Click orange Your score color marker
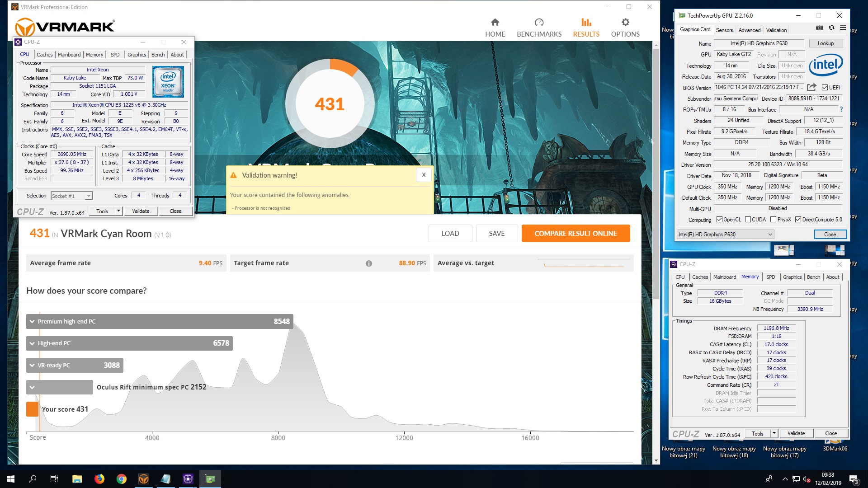Screen dimensions: 868x488 32,409
